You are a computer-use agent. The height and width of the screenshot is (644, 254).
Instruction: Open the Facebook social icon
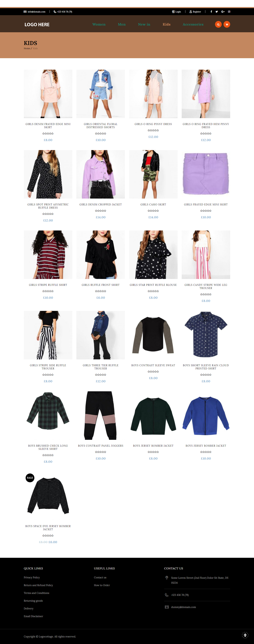[x=211, y=12]
